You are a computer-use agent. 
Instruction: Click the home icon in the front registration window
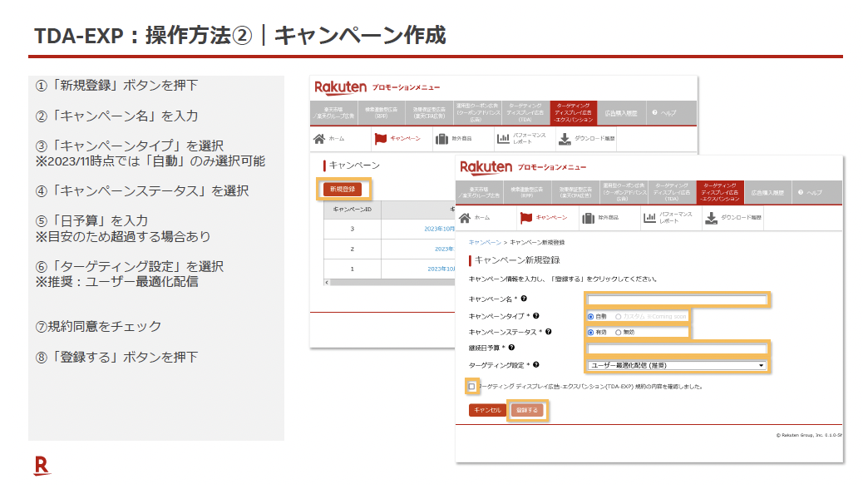(465, 218)
